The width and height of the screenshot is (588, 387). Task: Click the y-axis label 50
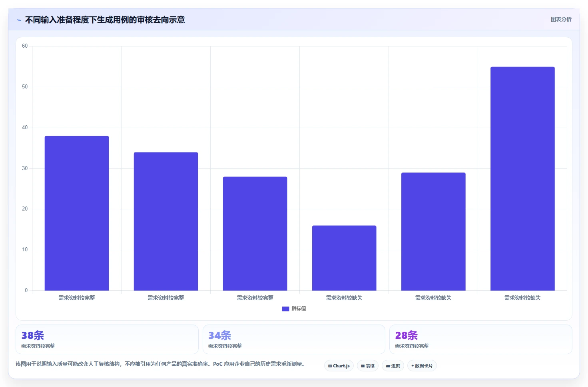tap(25, 87)
